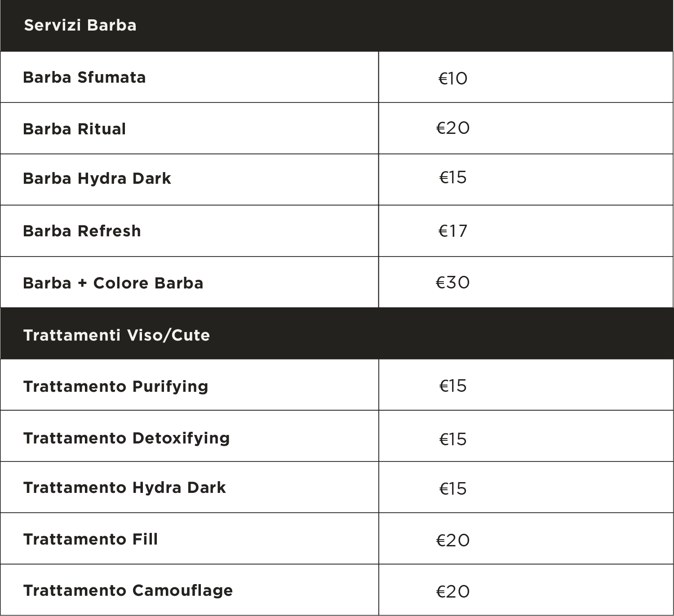Select the Trattamento Hydra Dark service
674x616 pixels.
pos(125,487)
